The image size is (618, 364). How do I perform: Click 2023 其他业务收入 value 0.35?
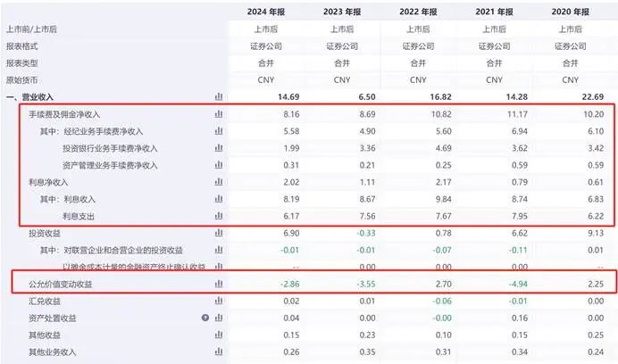pyautogui.click(x=367, y=352)
